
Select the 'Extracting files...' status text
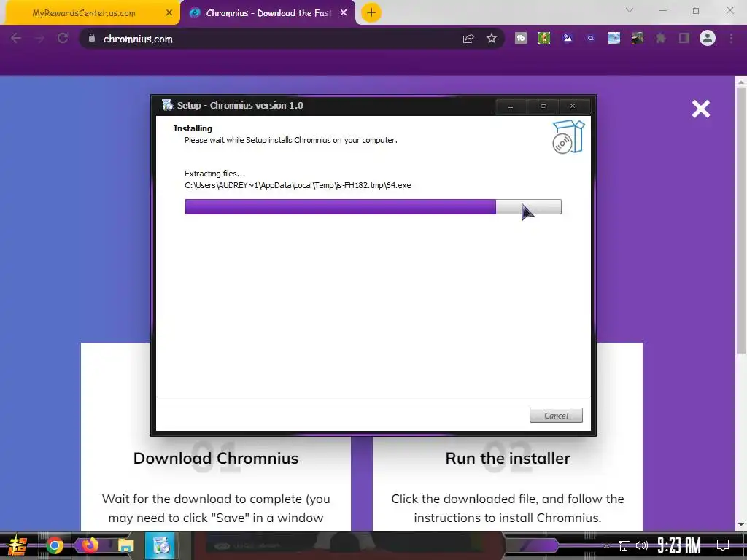(x=215, y=174)
